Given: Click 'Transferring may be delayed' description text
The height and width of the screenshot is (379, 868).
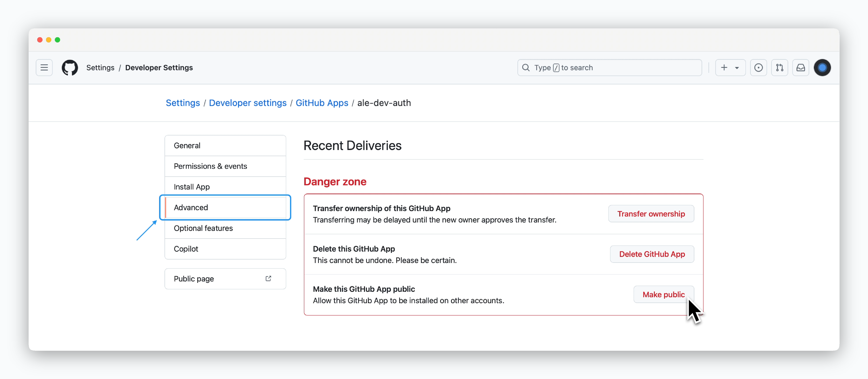Looking at the screenshot, I should click(x=435, y=220).
